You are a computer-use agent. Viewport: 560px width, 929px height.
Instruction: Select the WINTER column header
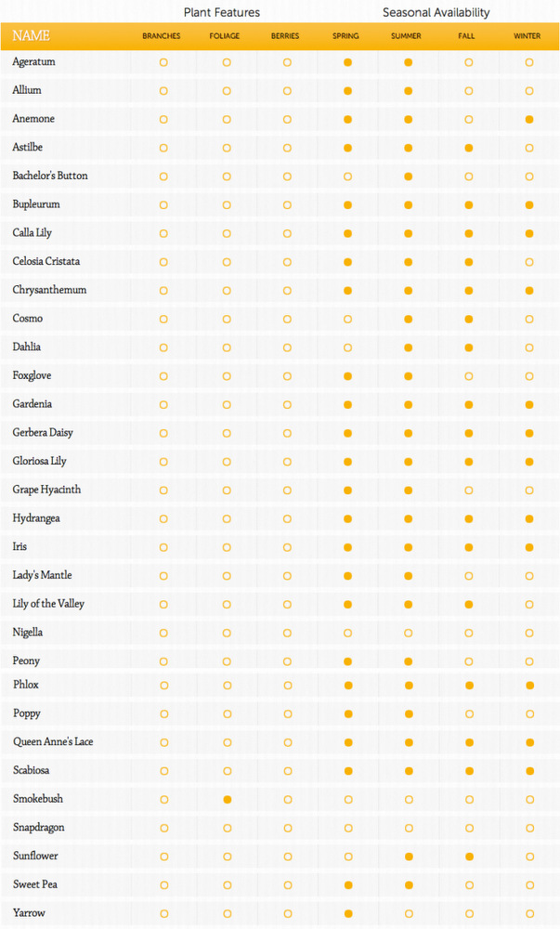click(x=527, y=36)
